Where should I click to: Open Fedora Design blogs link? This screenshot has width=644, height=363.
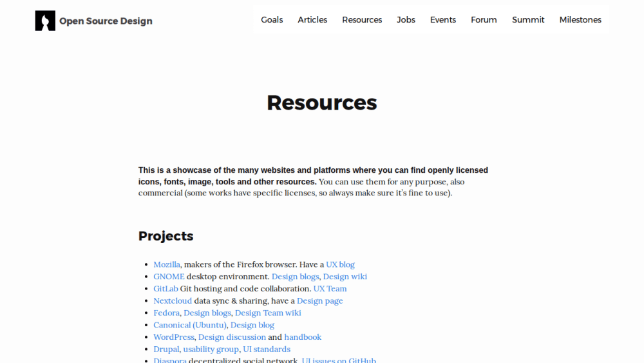(x=207, y=313)
